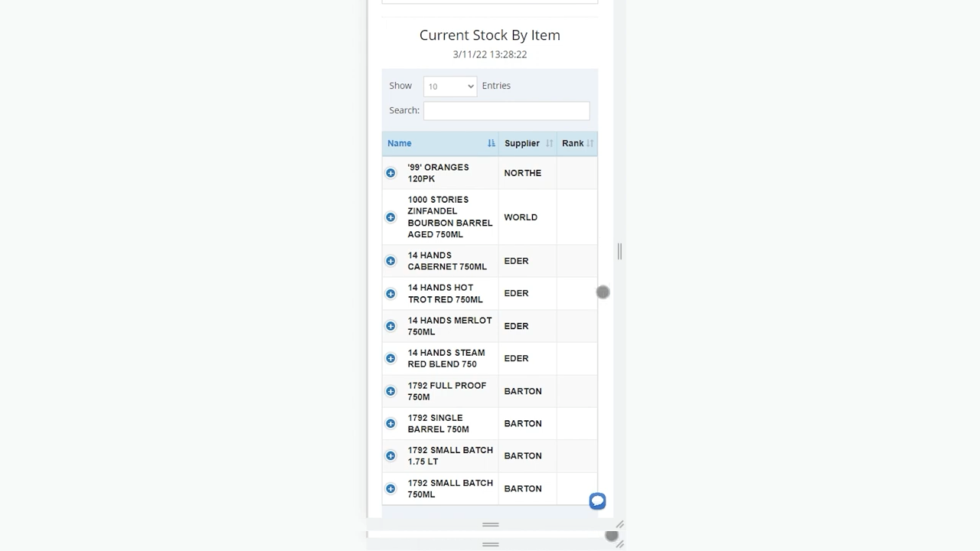Click the upper horizontal drag handle bar

tap(491, 525)
